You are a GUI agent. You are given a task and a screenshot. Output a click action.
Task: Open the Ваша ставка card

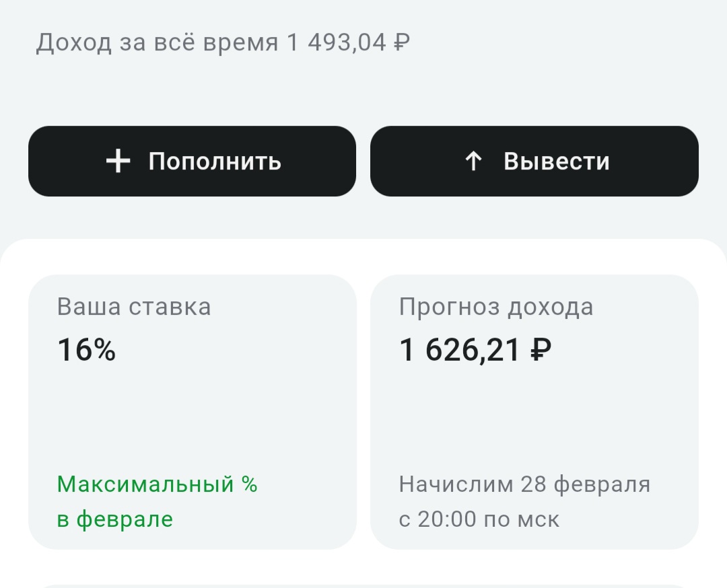192,412
